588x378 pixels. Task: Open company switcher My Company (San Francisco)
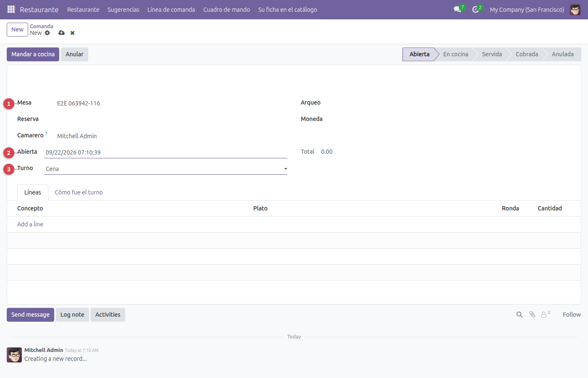[x=527, y=9]
